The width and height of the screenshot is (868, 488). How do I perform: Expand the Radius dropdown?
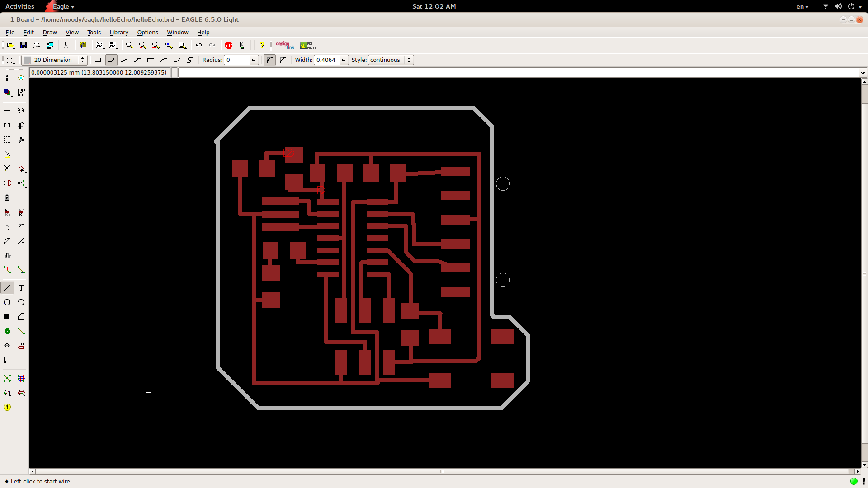click(x=254, y=60)
